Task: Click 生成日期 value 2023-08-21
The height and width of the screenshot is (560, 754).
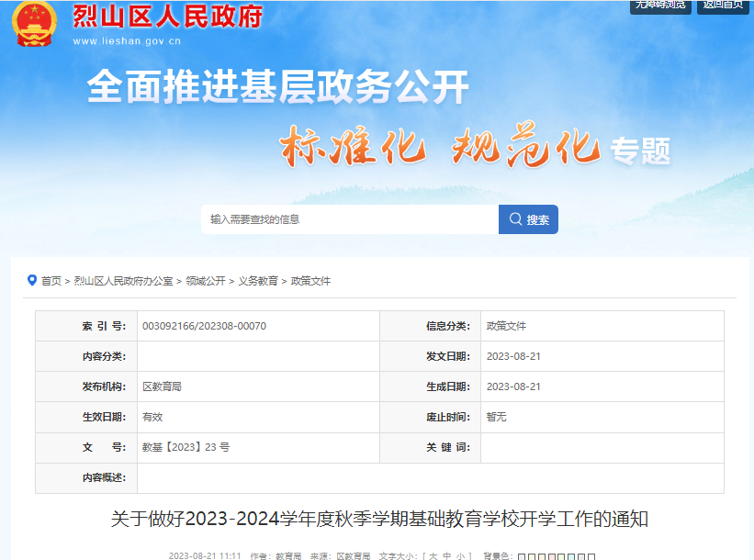Action: (x=513, y=386)
